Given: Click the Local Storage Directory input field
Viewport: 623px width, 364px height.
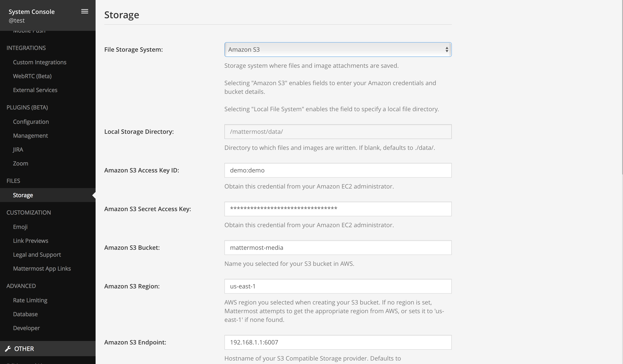Looking at the screenshot, I should pyautogui.click(x=338, y=131).
